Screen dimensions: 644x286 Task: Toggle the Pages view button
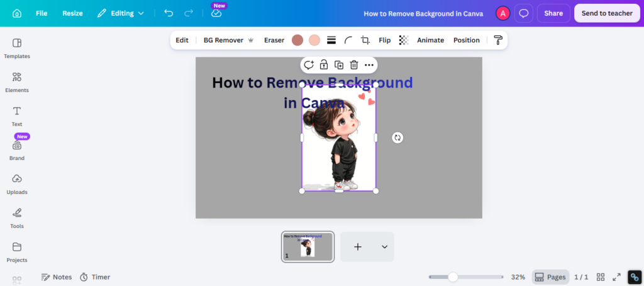tap(550, 277)
